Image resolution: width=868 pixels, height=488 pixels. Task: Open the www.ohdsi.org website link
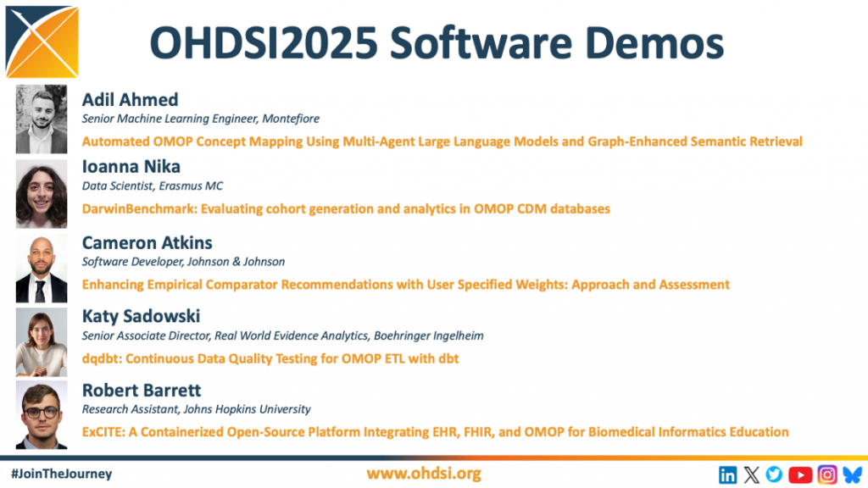tap(423, 474)
